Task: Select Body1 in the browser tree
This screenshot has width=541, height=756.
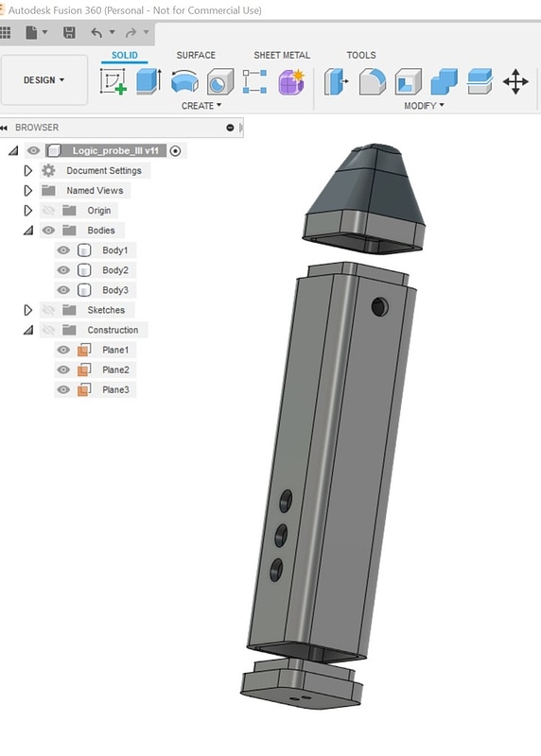Action: (x=114, y=250)
